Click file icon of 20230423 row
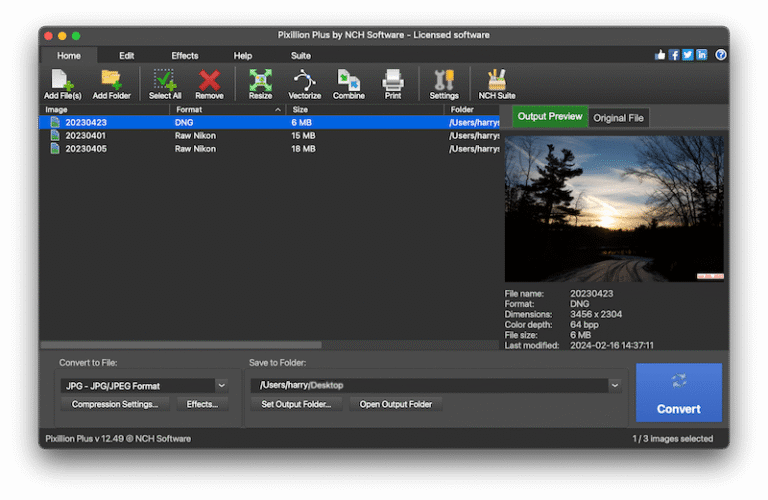The width and height of the screenshot is (768, 500). 55,122
